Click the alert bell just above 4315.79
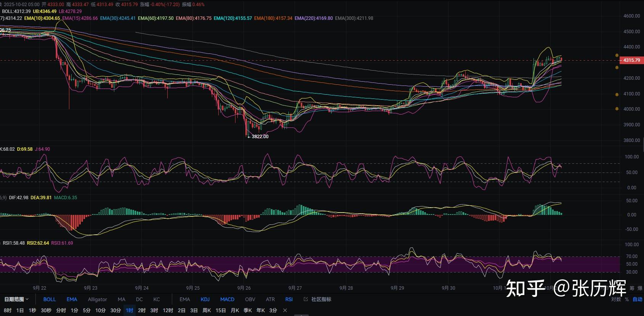The width and height of the screenshot is (644, 316). pos(617,55)
